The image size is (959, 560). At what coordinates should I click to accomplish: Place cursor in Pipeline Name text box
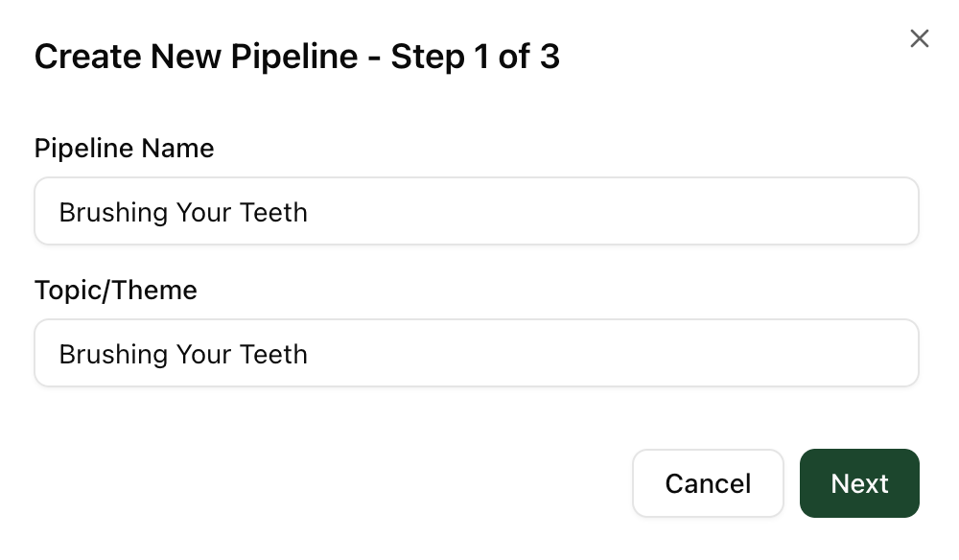[477, 211]
